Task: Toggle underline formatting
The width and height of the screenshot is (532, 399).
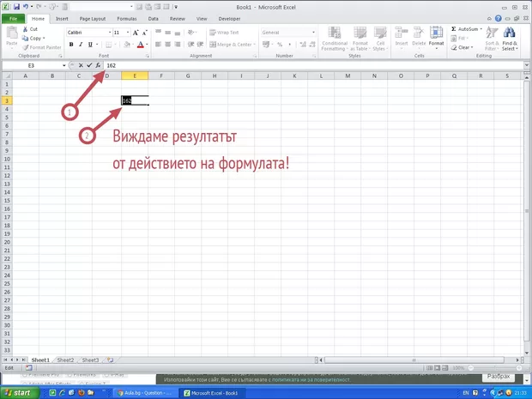Action: click(x=90, y=45)
